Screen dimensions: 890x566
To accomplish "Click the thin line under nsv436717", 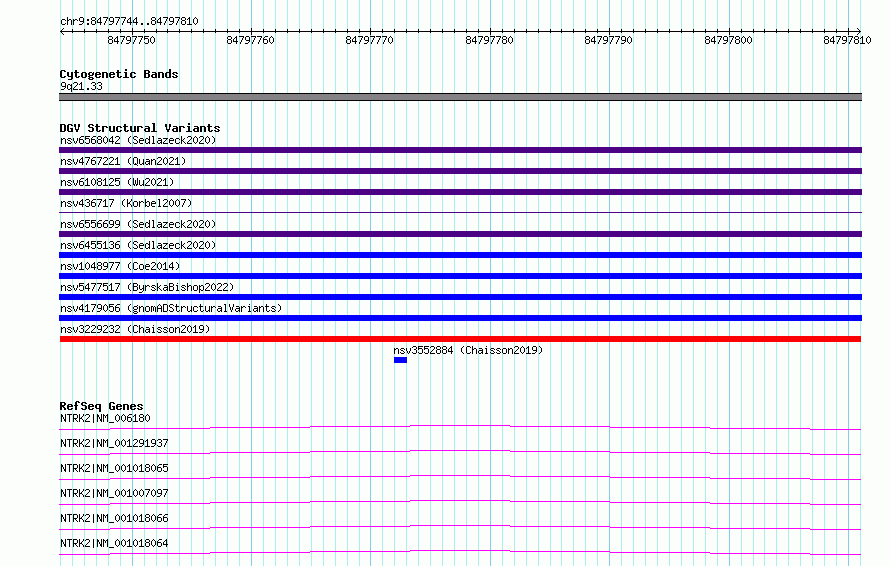I will tap(460, 212).
